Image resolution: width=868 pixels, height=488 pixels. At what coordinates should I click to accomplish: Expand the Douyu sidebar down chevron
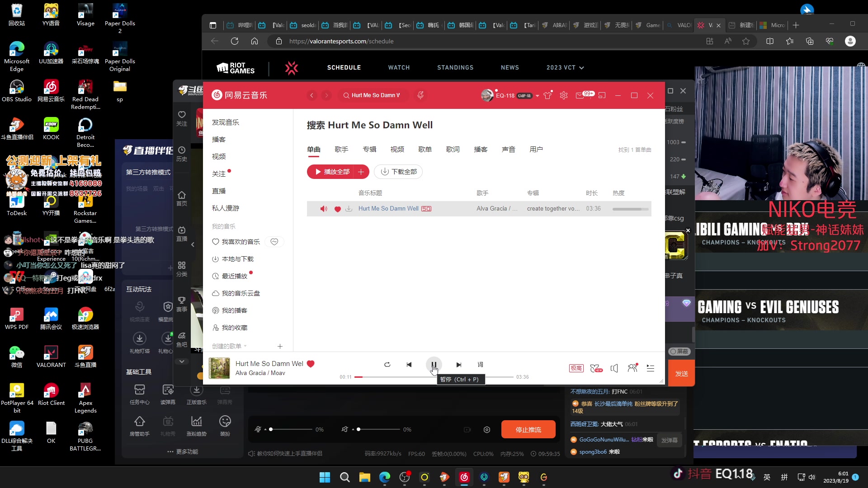tap(182, 361)
